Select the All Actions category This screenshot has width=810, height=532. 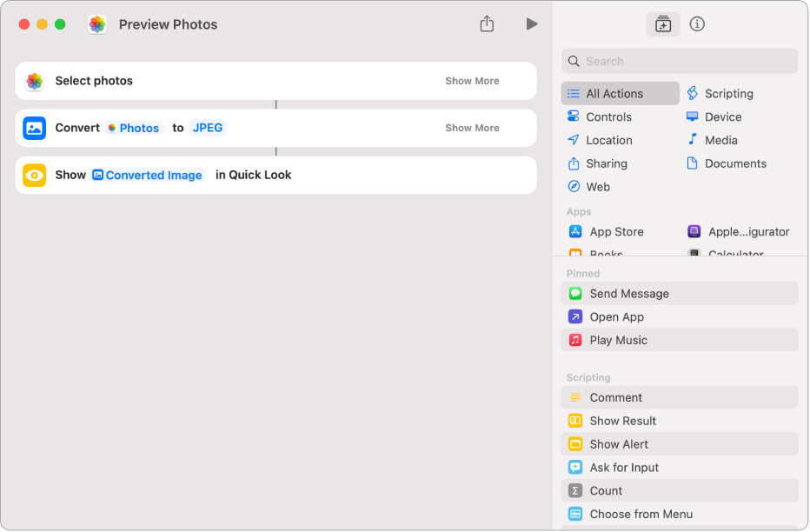[x=621, y=94]
